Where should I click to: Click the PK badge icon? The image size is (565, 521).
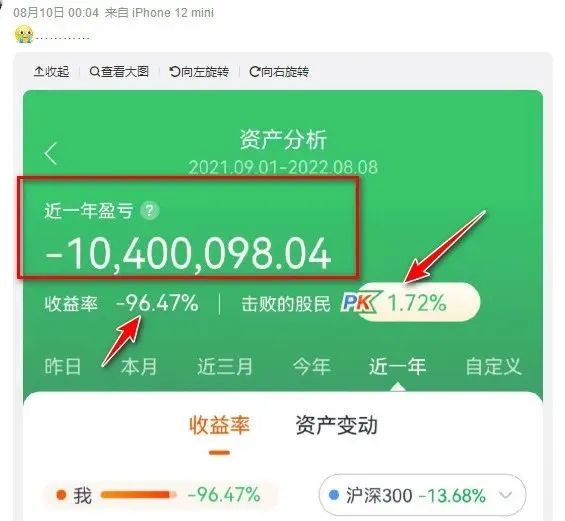(x=360, y=303)
